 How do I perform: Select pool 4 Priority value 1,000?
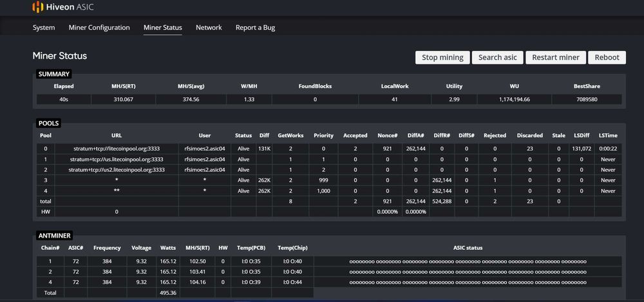[x=323, y=191]
